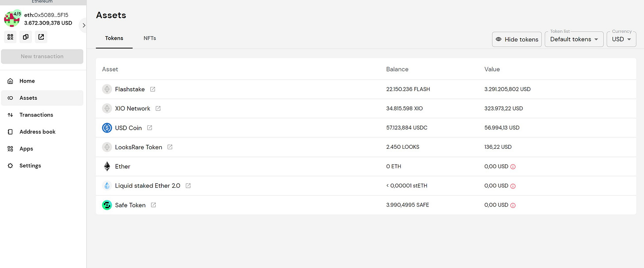
Task: Click the XIO Network token logo
Action: point(107,109)
